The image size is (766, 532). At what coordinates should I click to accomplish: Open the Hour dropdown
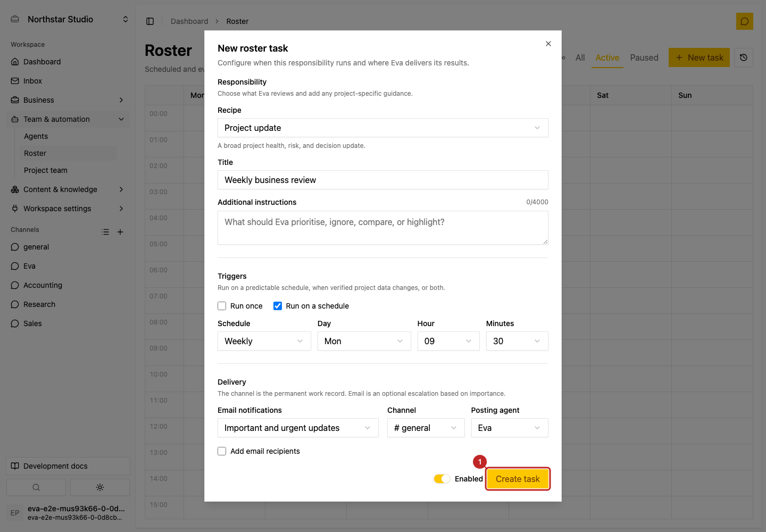(x=448, y=341)
